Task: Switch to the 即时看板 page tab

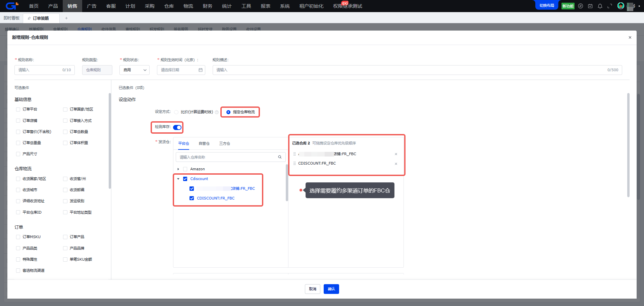Action: 12,18
